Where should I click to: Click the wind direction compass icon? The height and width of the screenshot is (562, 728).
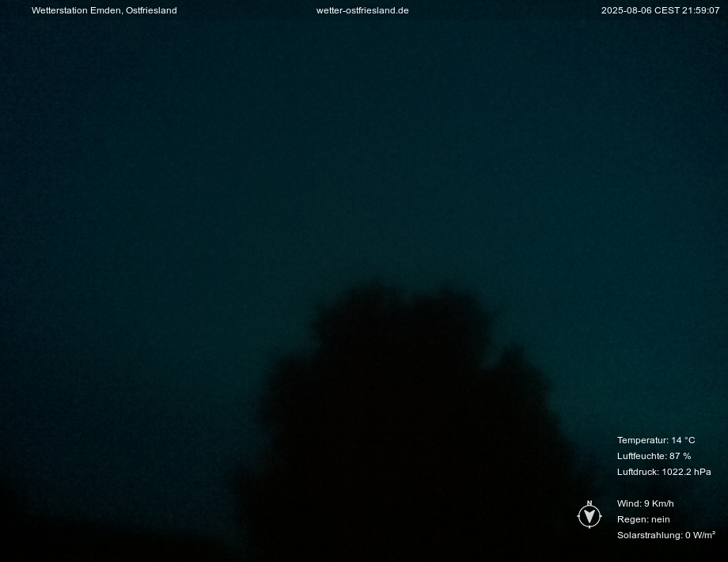[590, 515]
